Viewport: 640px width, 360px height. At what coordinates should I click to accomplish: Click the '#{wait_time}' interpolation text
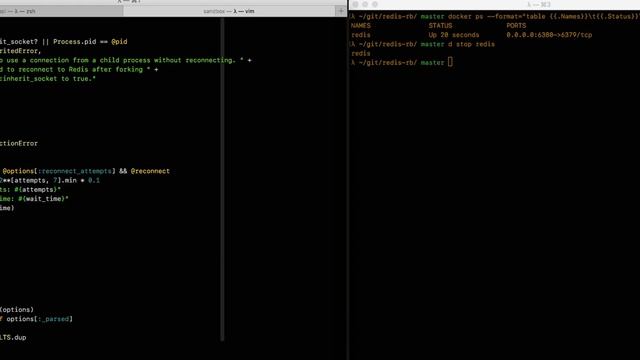tap(42, 199)
